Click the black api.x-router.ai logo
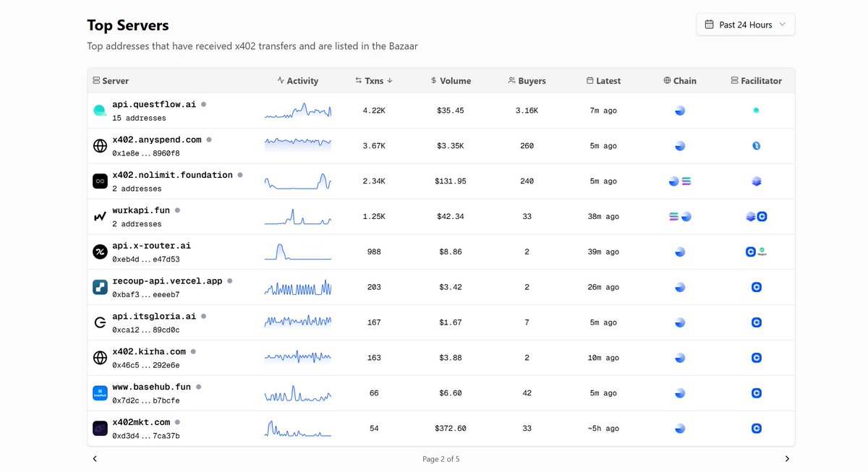The height and width of the screenshot is (472, 868). tap(100, 252)
